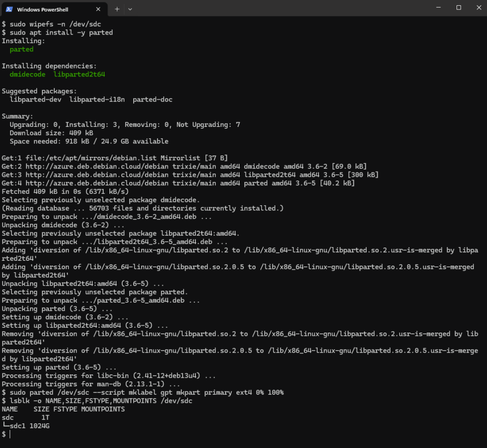Click 'Unpacking dmidecode (3.6-2)' line
The height and width of the screenshot is (448, 487).
[63, 225]
